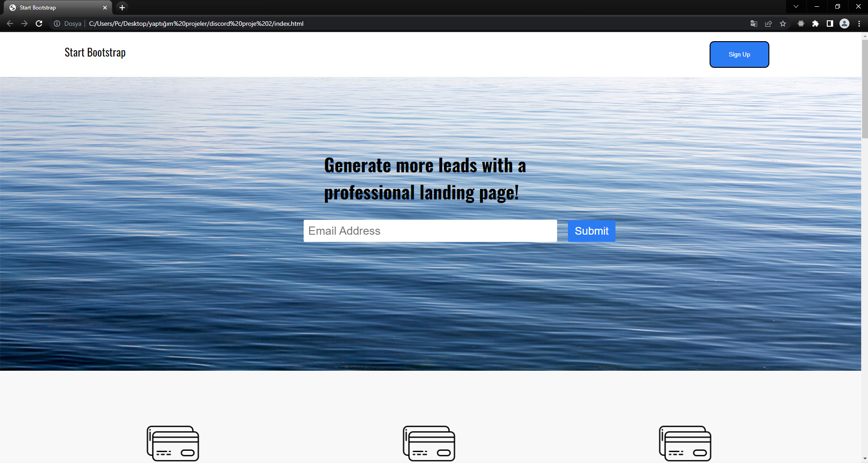Open the side panel icon
This screenshot has width=868, height=463.
click(x=830, y=24)
